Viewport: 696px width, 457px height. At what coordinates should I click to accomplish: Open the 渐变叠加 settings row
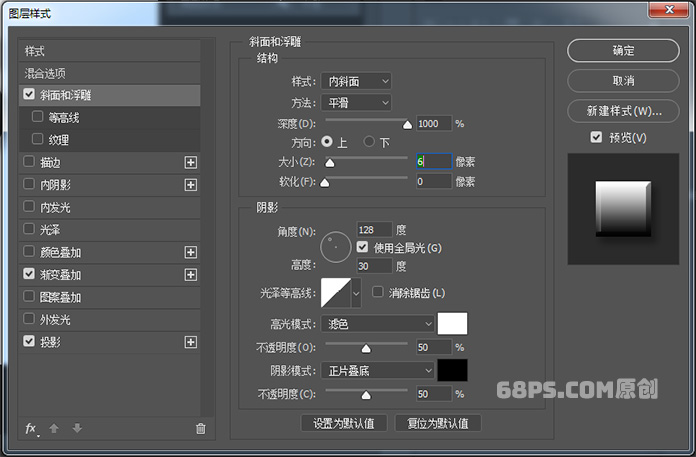[110, 275]
